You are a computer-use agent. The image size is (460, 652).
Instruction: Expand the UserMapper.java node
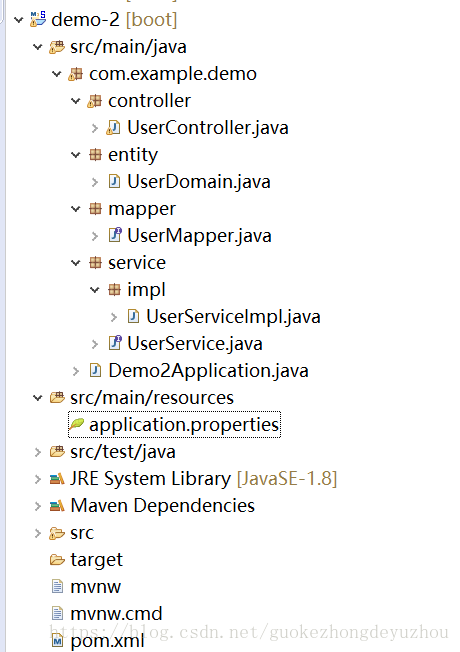point(95,236)
